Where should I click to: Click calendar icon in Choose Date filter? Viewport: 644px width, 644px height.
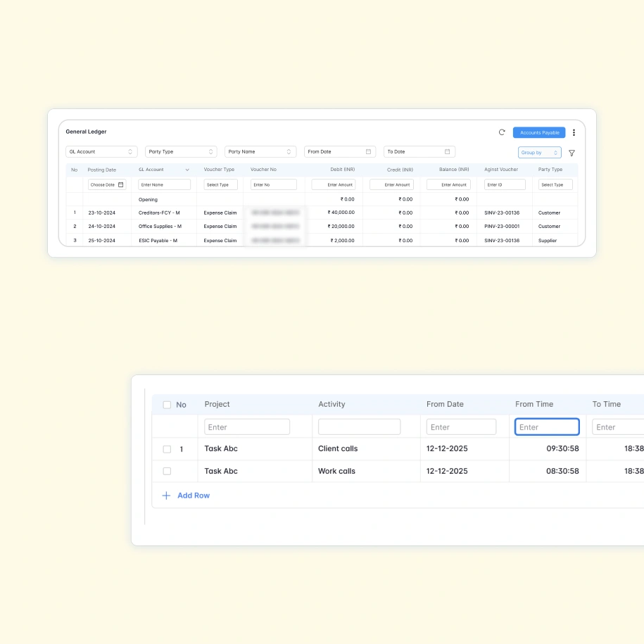click(x=120, y=184)
